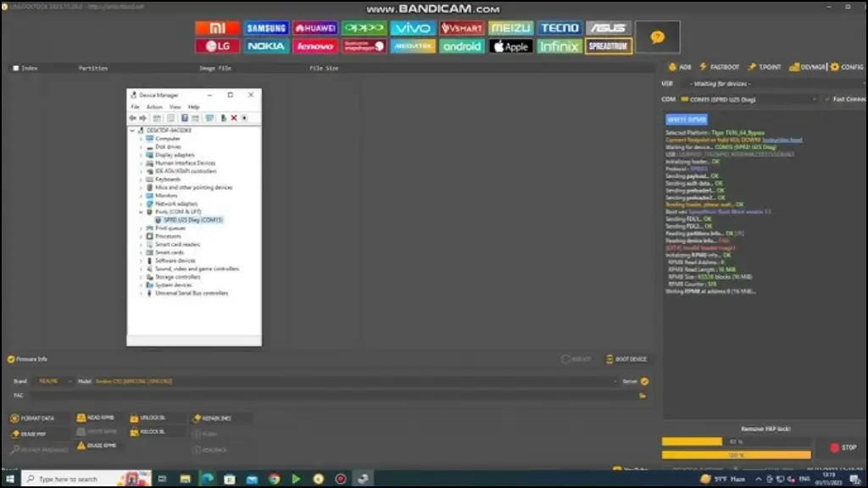
Task: Select the Nokia brand logo
Action: 266,46
